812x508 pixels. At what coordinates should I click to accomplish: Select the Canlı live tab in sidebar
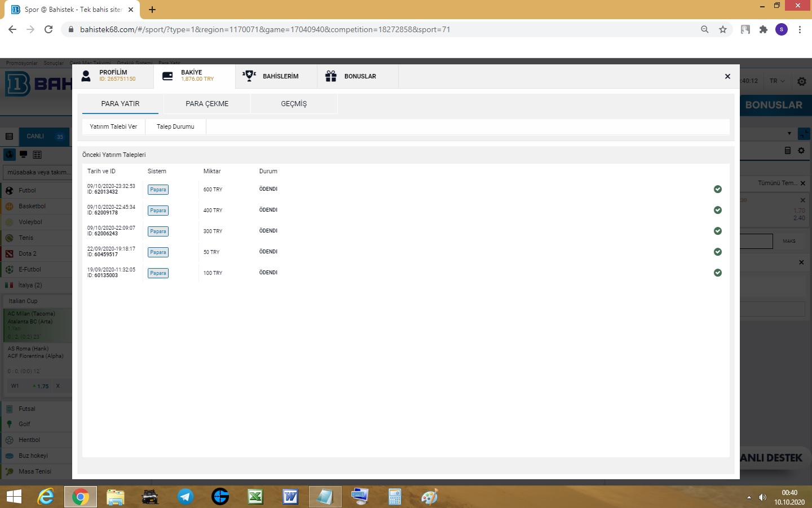(x=44, y=137)
